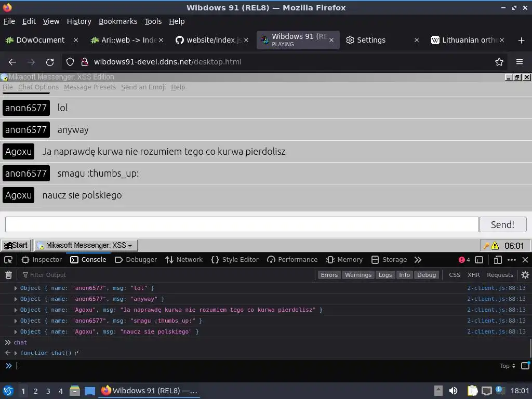Click the console command input line

(255, 365)
